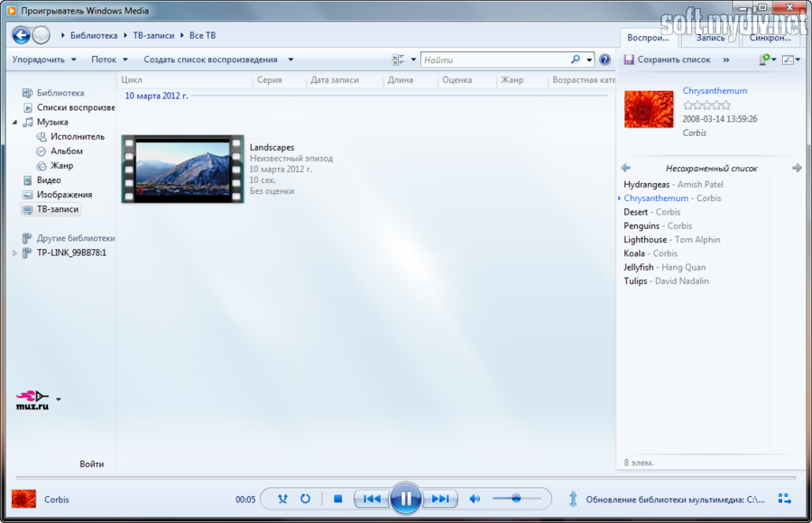The height and width of the screenshot is (523, 812).
Task: Open the muz.ru store dropdown arrow
Action: tap(59, 399)
